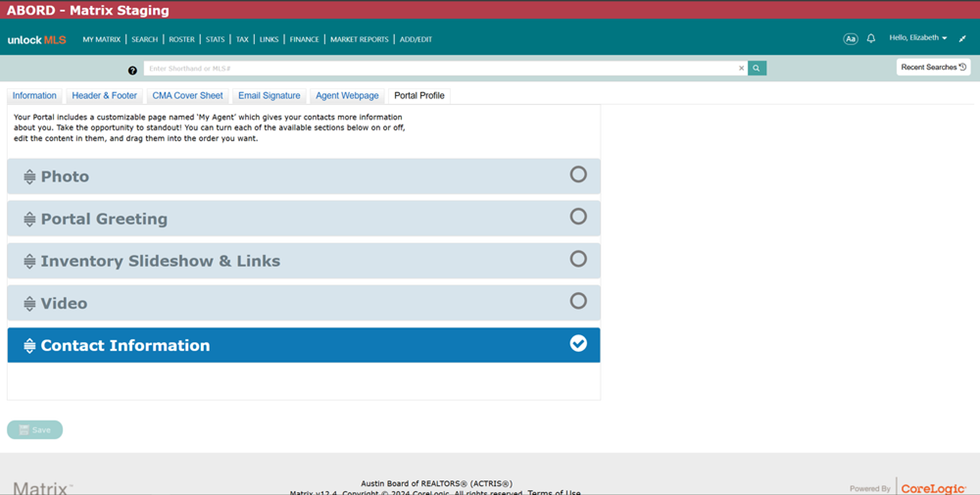Enable the Portal Greeting section toggle
The image size is (980, 495).
[x=578, y=216]
